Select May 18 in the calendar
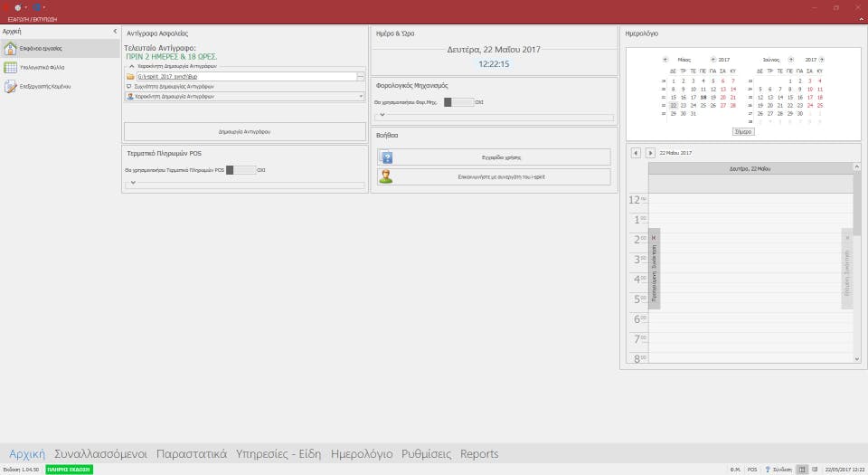This screenshot has height=475, width=868. 703,98
